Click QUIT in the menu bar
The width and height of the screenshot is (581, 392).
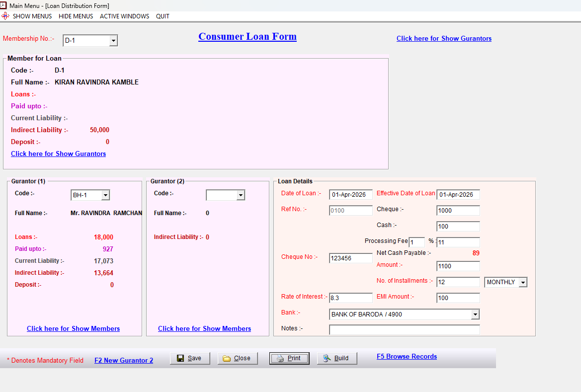(x=163, y=16)
